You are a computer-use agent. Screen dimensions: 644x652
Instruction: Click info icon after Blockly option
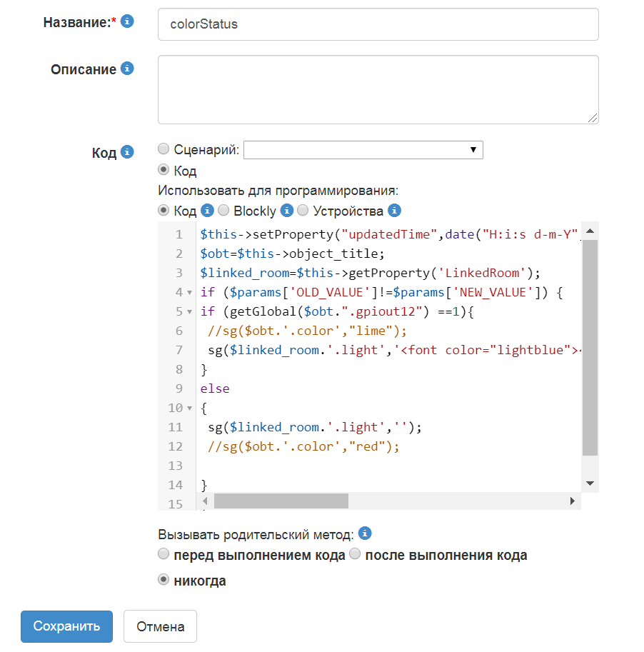[287, 211]
